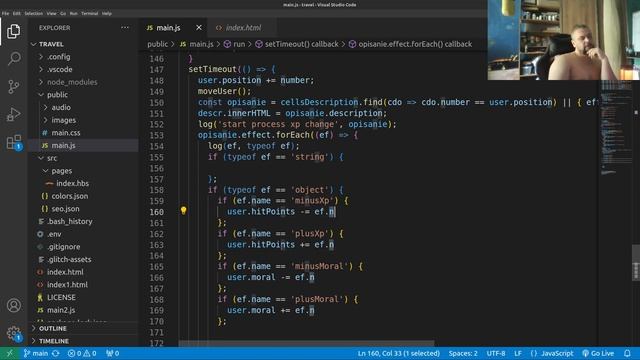Open colors.json file
Image resolution: width=640 pixels, height=360 pixels.
[83, 196]
